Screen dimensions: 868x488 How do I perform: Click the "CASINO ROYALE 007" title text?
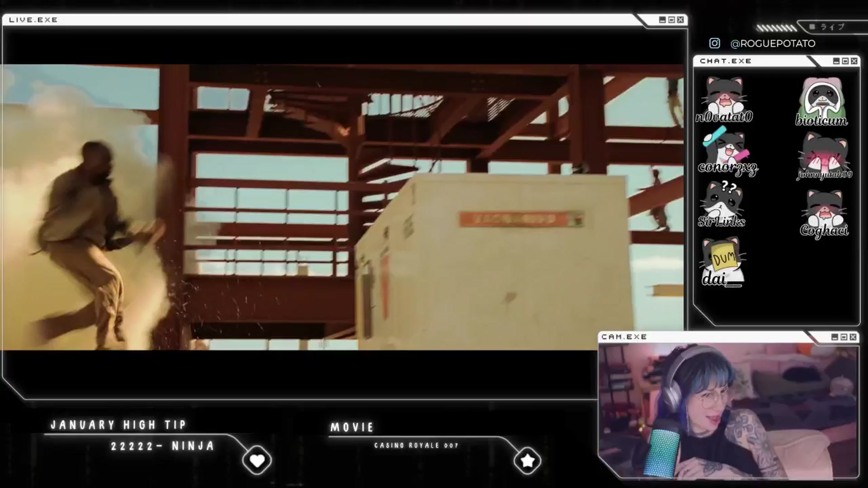coord(416,446)
